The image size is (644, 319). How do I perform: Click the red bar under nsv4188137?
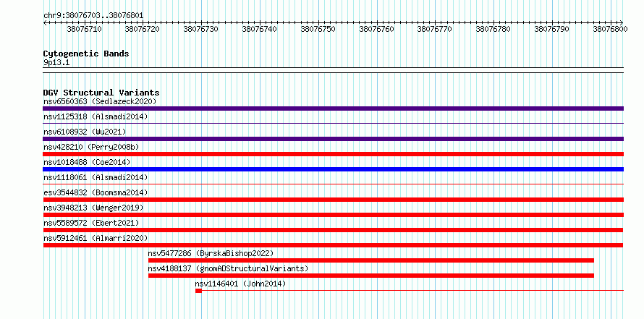tap(371, 276)
